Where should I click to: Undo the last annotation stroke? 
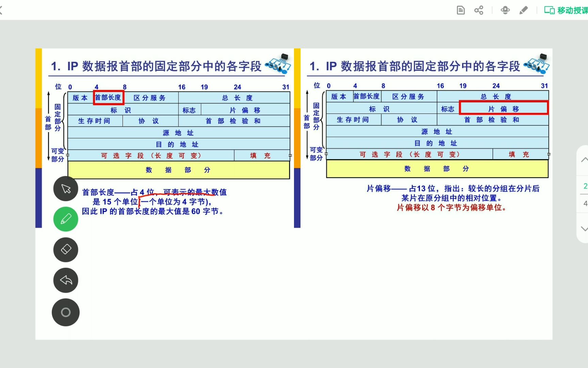66,280
